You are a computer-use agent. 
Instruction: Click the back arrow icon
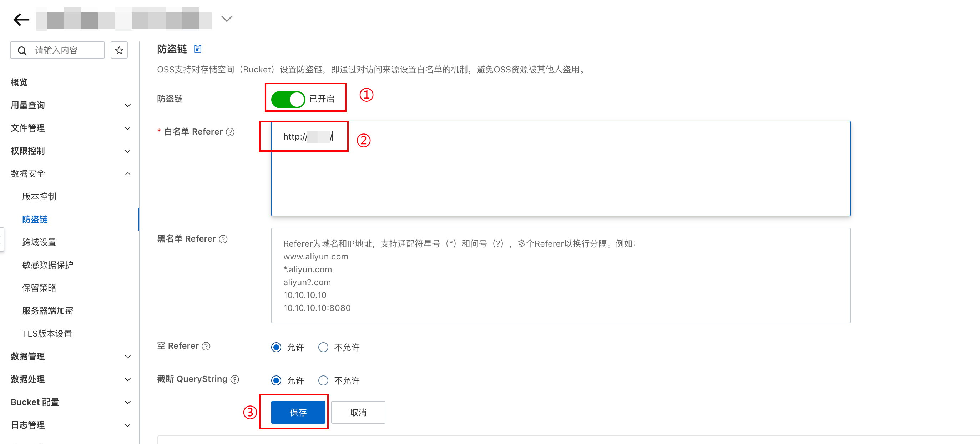point(21,19)
